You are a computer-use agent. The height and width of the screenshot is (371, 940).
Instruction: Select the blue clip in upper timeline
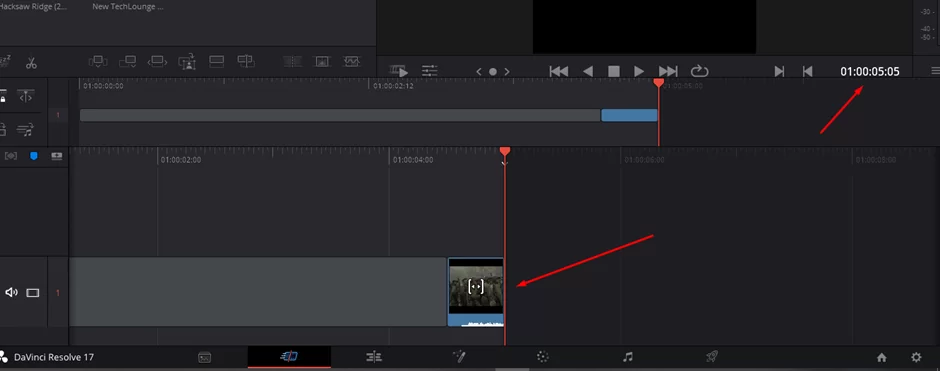(629, 115)
